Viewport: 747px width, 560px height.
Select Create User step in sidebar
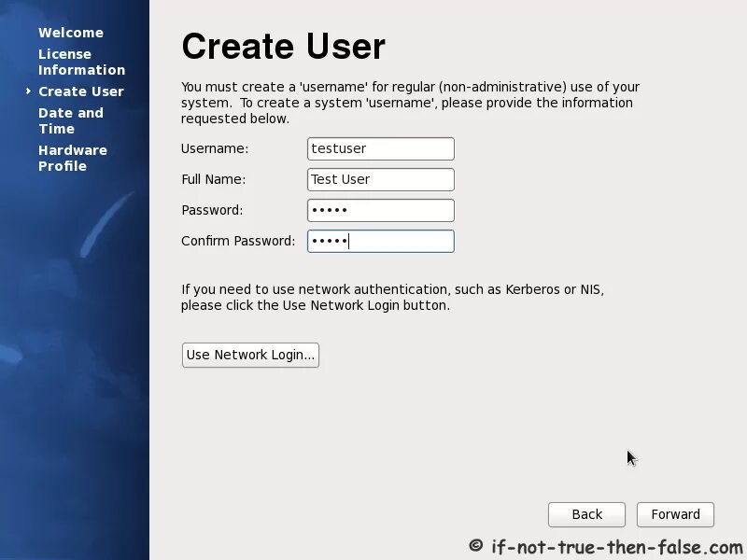click(81, 91)
